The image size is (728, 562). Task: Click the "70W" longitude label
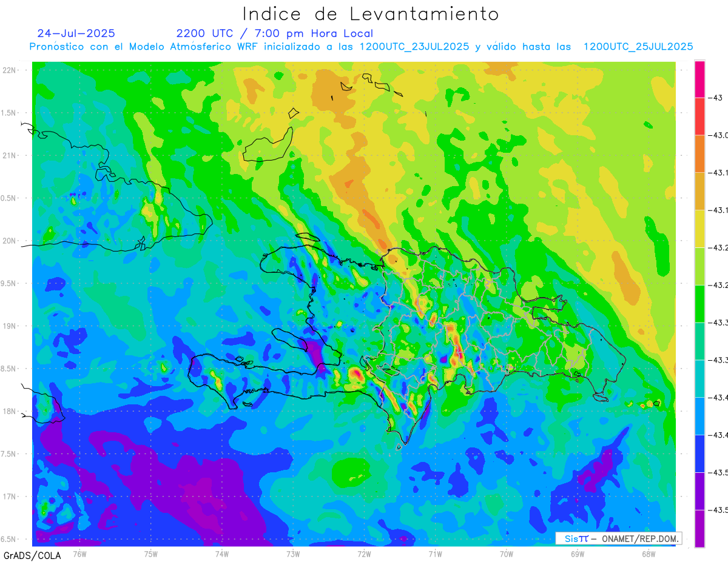(507, 554)
